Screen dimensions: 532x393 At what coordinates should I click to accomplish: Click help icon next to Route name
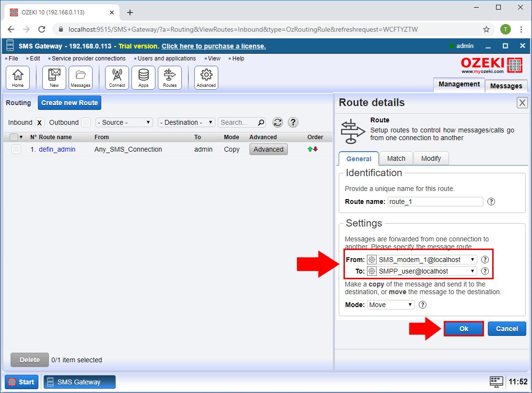(x=491, y=202)
